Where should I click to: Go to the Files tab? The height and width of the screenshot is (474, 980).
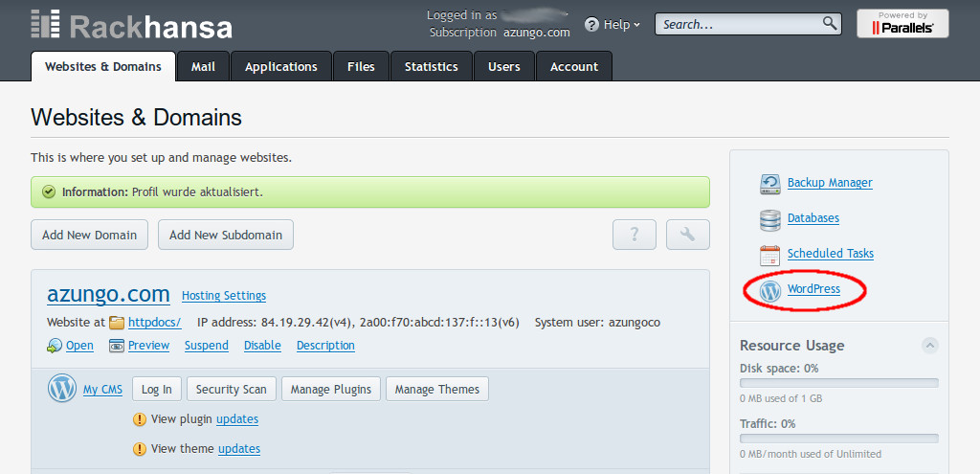361,66
